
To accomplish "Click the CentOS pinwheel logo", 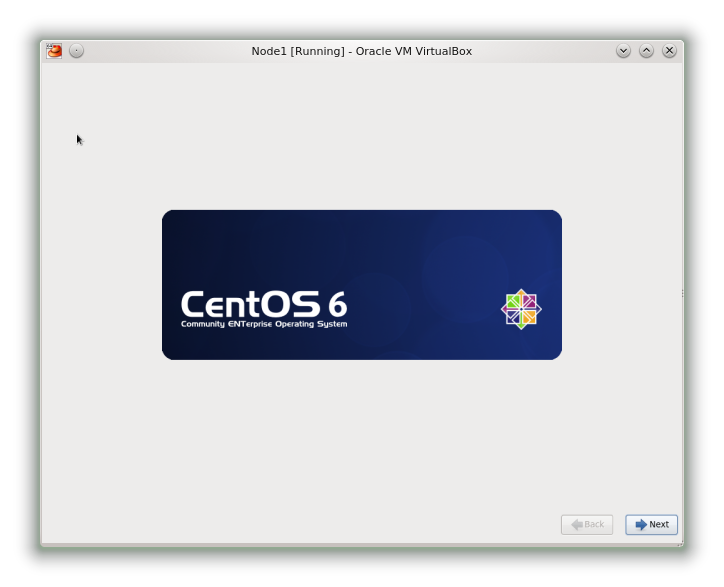I will click(x=521, y=309).
